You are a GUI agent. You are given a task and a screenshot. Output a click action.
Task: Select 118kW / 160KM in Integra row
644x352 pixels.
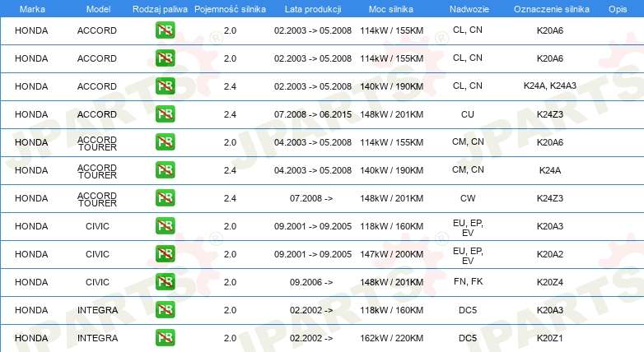pos(392,310)
